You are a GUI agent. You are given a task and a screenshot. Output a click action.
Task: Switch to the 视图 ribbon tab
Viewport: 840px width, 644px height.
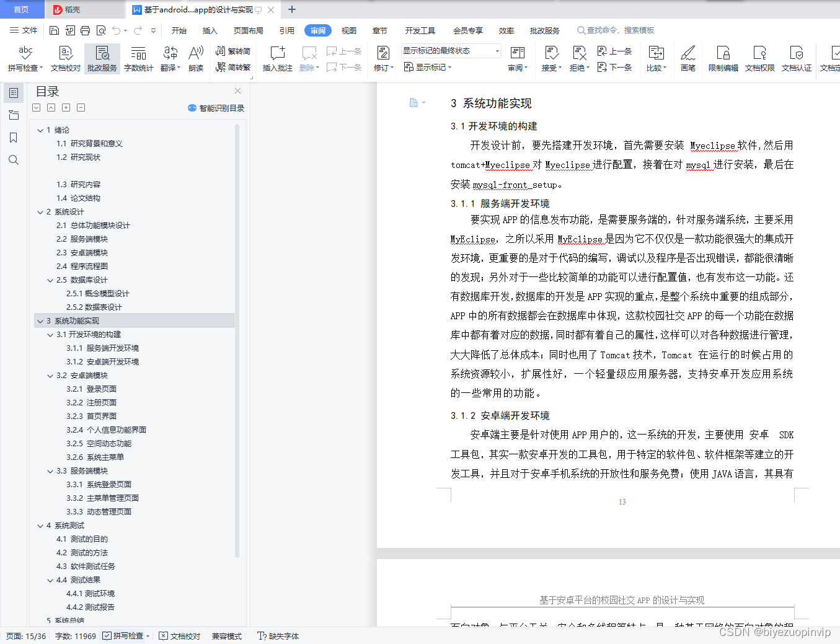[x=349, y=30]
